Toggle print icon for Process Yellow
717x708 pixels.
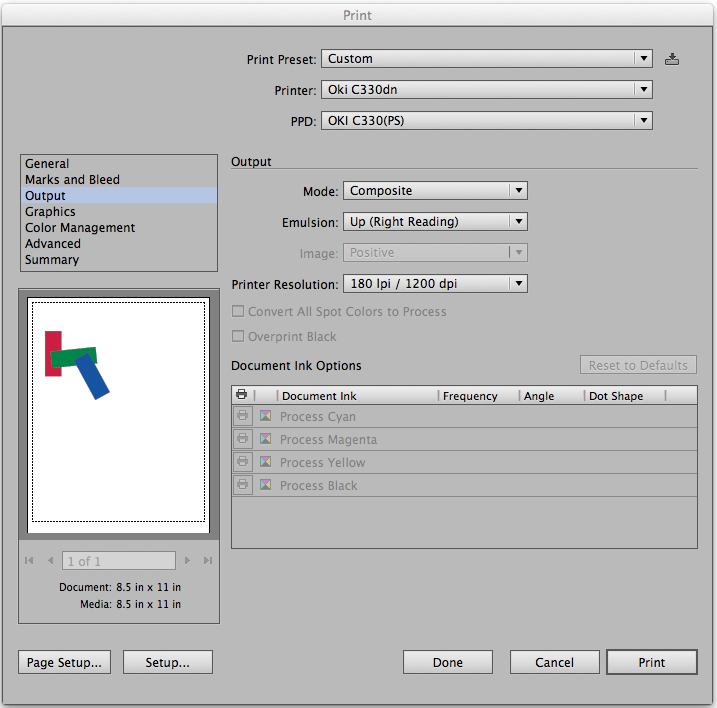pos(243,461)
